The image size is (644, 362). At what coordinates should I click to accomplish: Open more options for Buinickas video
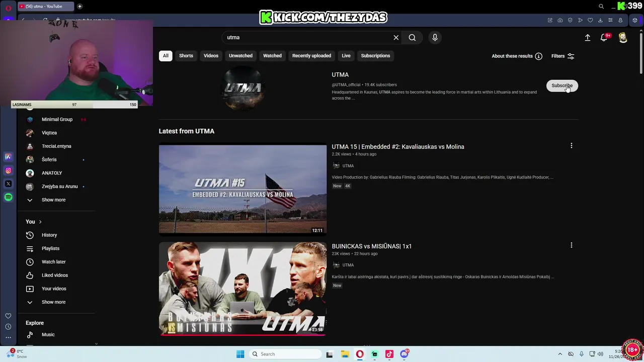coord(571,245)
